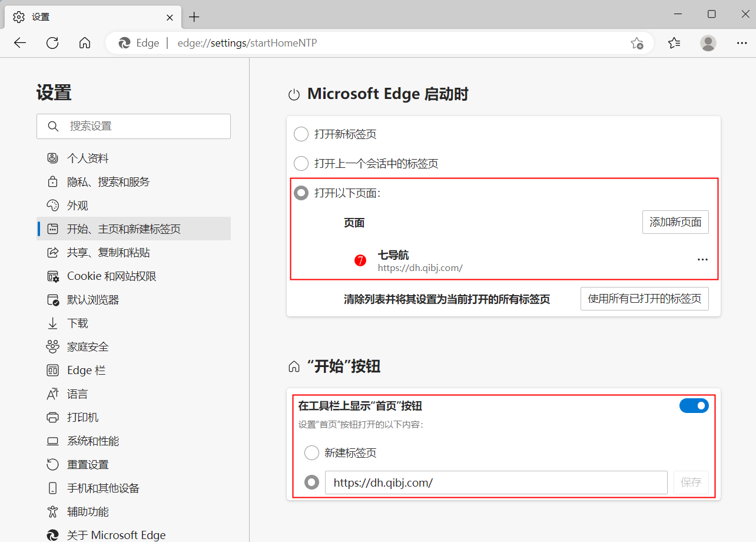Viewport: 756px width, 542px height.
Task: Open 默认浏览器 settings
Action: point(134,300)
